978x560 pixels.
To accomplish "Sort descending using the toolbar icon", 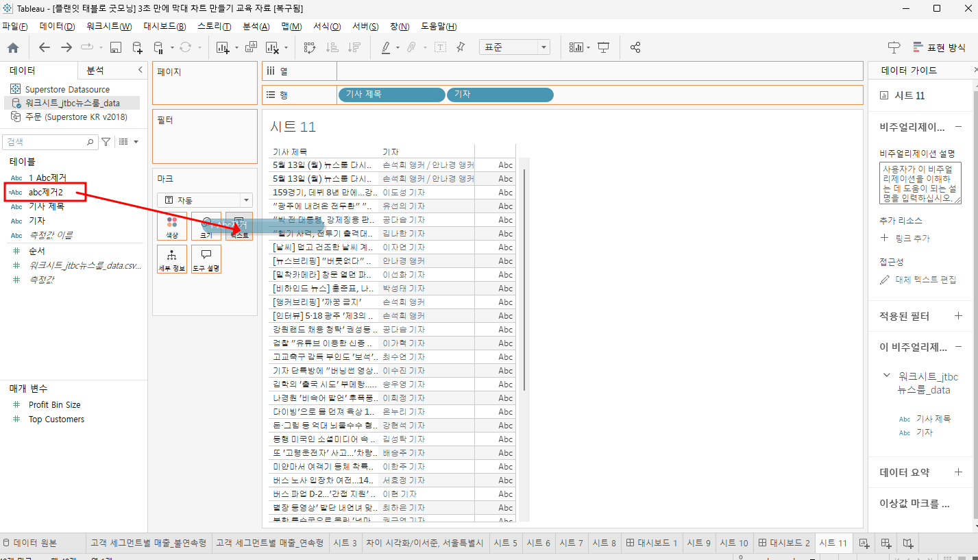I will 354,47.
